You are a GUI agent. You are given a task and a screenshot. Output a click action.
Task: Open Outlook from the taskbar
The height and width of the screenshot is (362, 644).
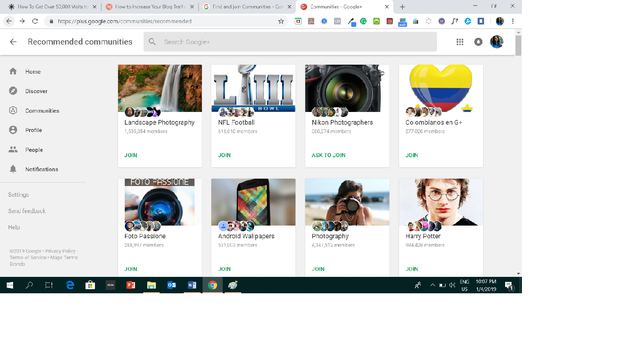(x=172, y=285)
